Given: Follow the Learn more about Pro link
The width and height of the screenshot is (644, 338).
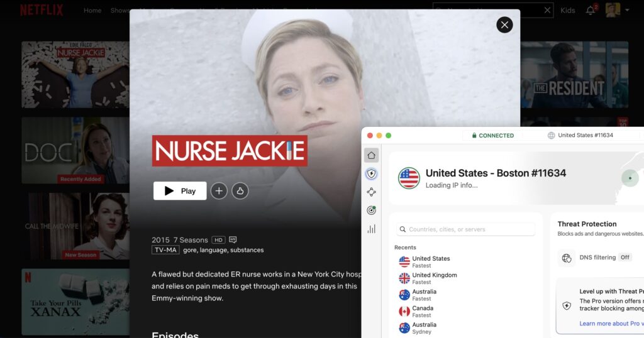Looking at the screenshot, I should click(x=611, y=324).
